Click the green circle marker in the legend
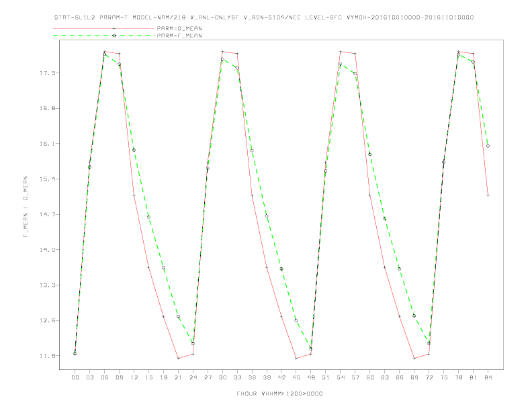 [114, 36]
